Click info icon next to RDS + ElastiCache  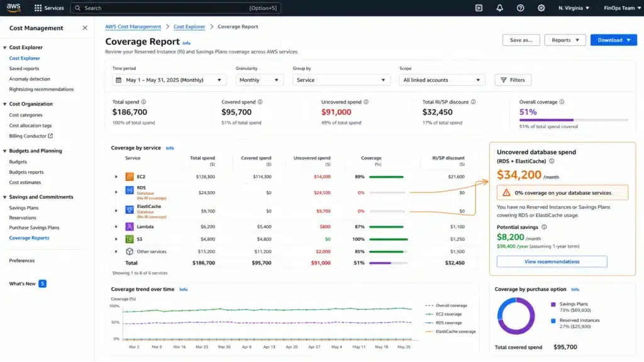tap(552, 162)
